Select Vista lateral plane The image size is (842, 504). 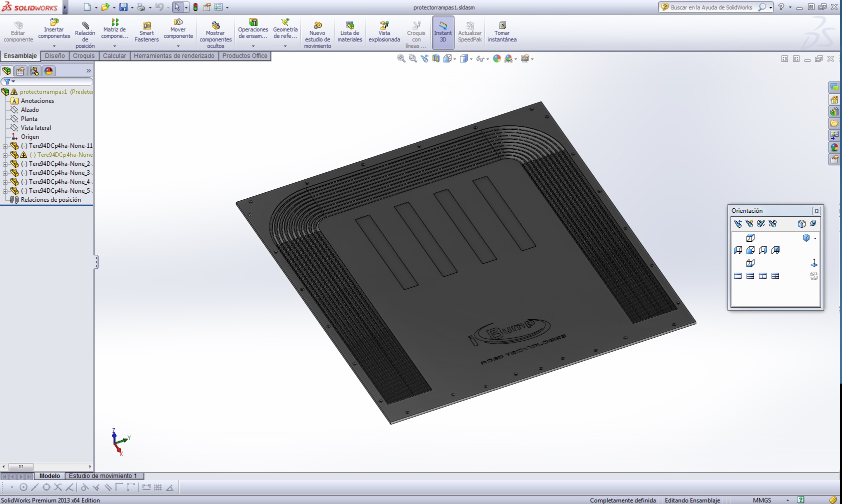[36, 128]
